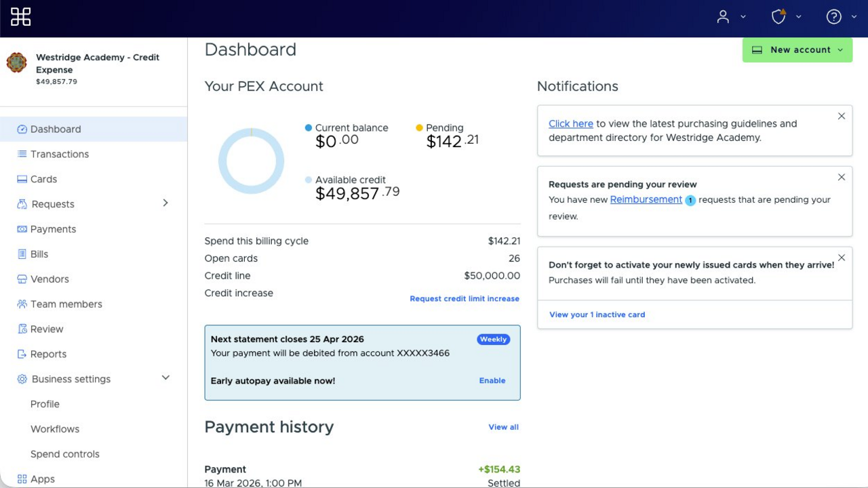This screenshot has width=868, height=488.
Task: Collapse the Business settings section chevron
Action: pyautogui.click(x=165, y=378)
